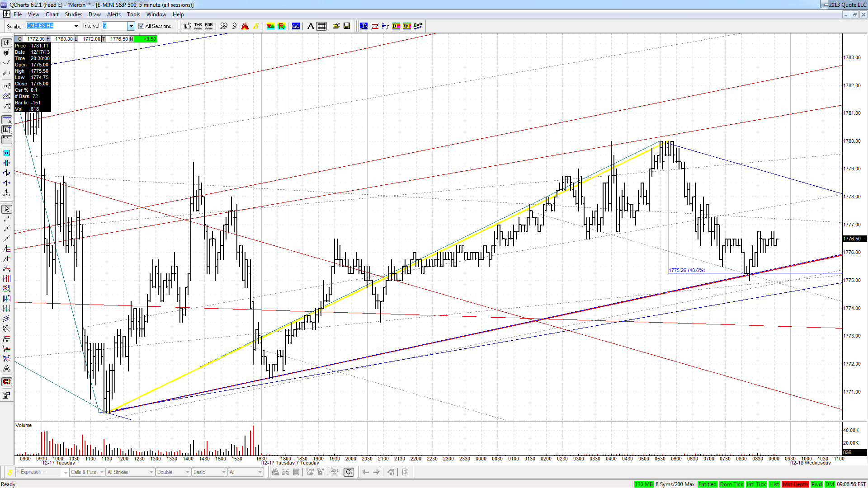Viewport: 868px width, 488px height.
Task: Click the BAR quote icon in toolbar
Action: pyautogui.click(x=209, y=26)
